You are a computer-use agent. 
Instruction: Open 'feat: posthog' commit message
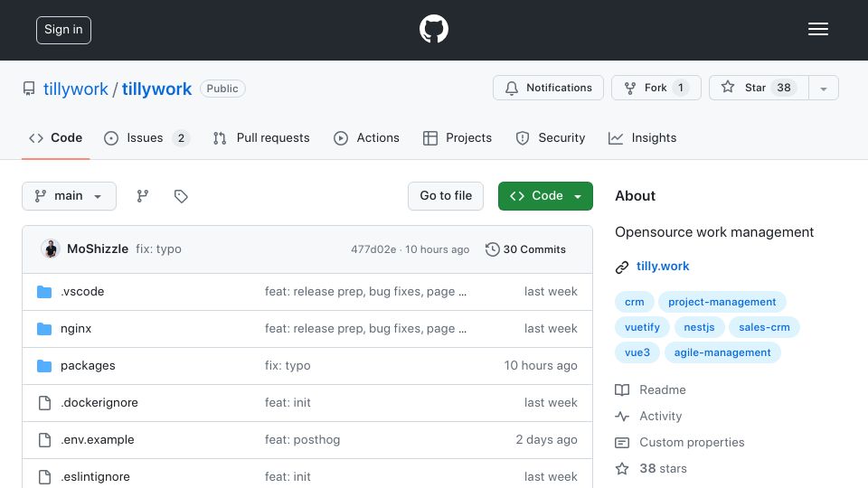pyautogui.click(x=302, y=440)
